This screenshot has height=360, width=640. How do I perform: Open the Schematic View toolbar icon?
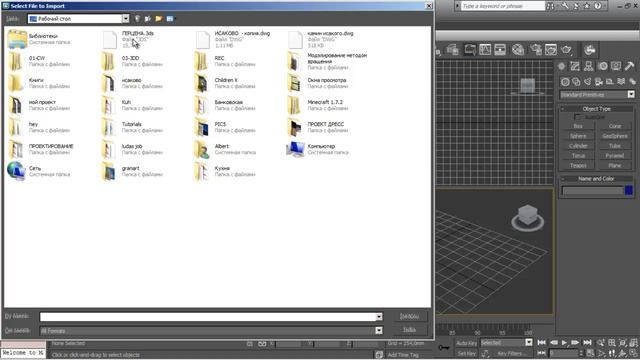[x=500, y=50]
